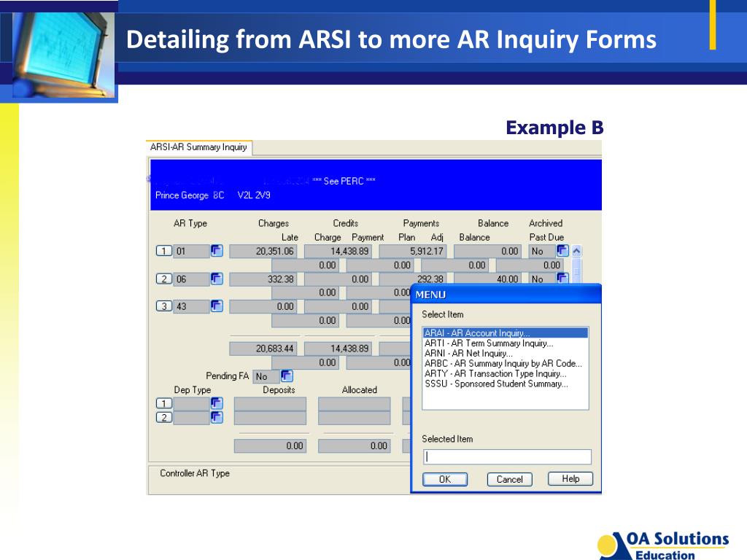Open detail icon for AR Type 06
The width and height of the screenshot is (747, 560).
coord(217,279)
